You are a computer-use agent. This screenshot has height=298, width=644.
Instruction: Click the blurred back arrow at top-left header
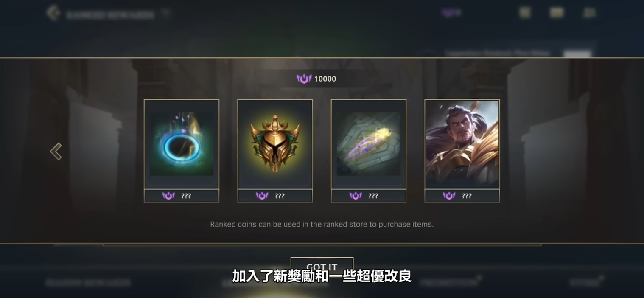(53, 13)
